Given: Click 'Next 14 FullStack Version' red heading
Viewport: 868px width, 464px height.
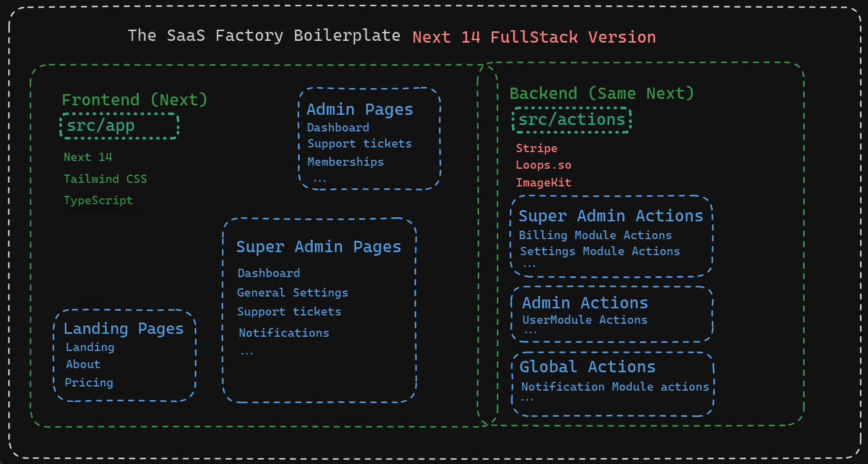Looking at the screenshot, I should 534,37.
